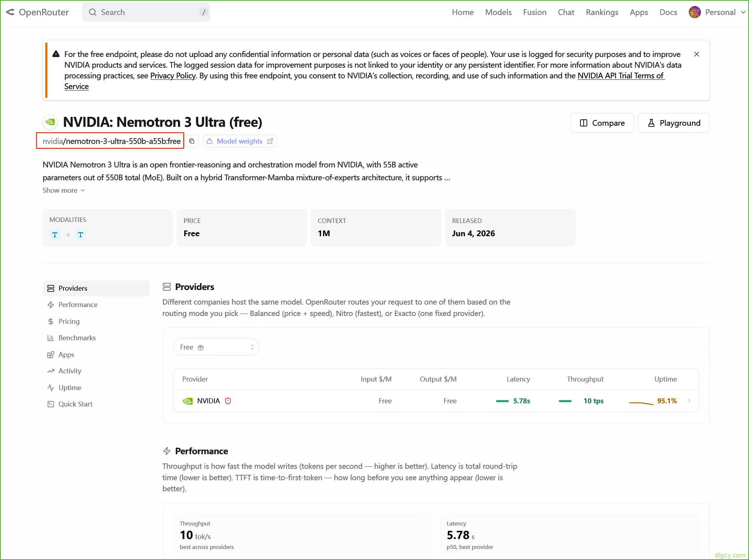
Task: Click the text output modality T icon
Action: [x=81, y=235]
